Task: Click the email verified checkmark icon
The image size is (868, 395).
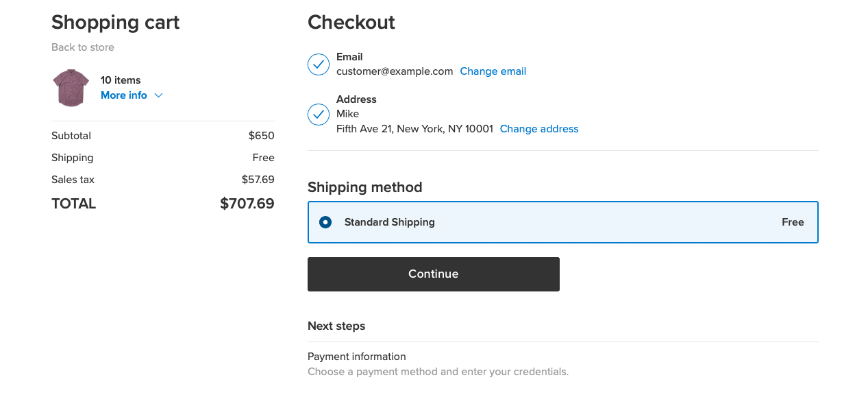Action: (x=318, y=64)
